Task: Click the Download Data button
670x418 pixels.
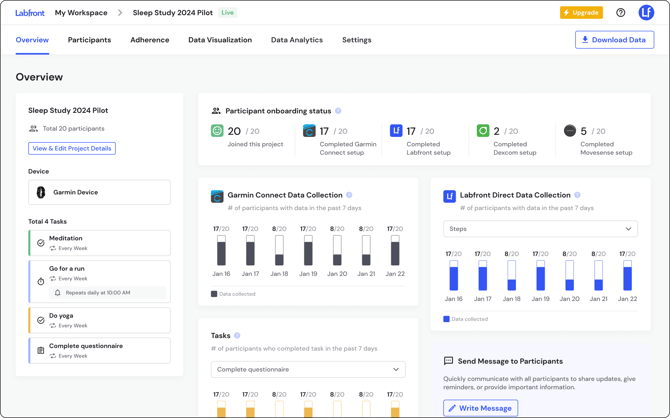Action: (x=614, y=40)
